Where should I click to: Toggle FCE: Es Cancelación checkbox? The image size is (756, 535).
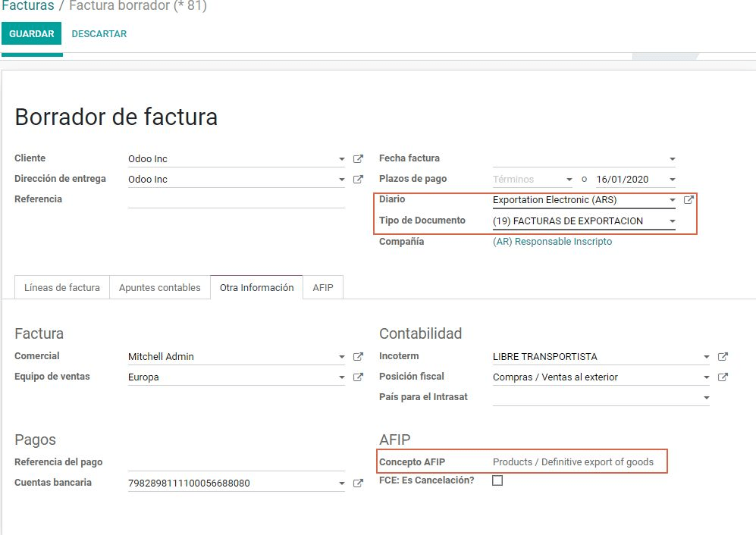(x=497, y=480)
